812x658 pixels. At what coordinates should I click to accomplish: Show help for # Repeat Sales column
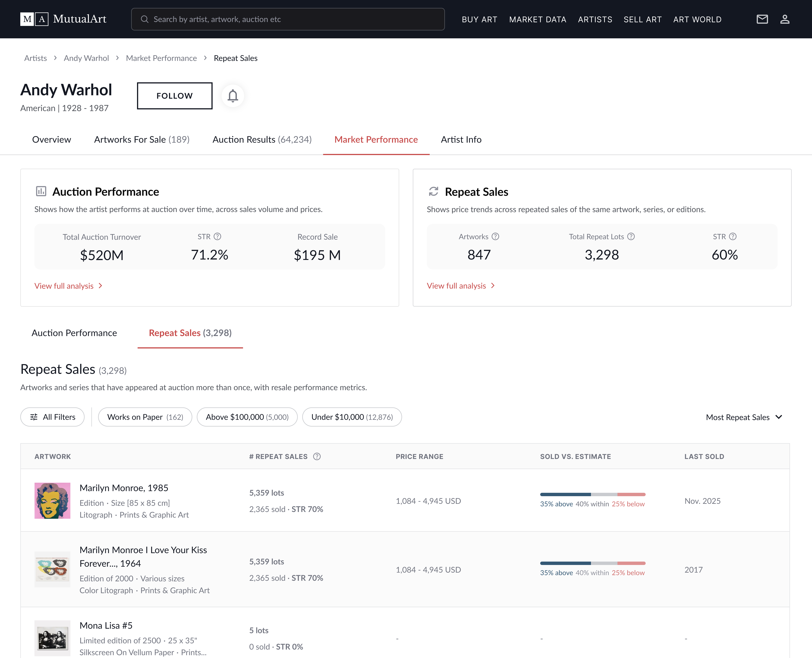317,456
